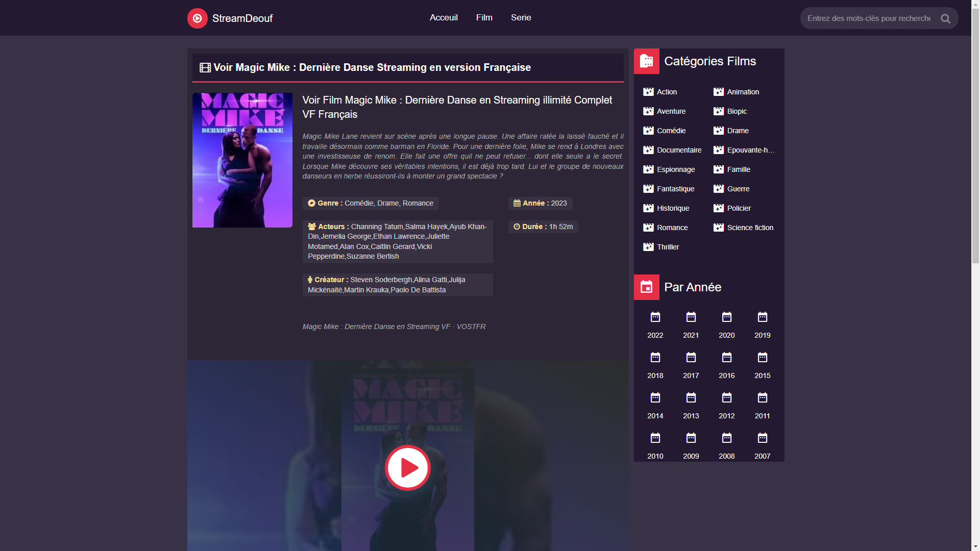Click the StreamDeouf logo icon

pyautogui.click(x=197, y=18)
